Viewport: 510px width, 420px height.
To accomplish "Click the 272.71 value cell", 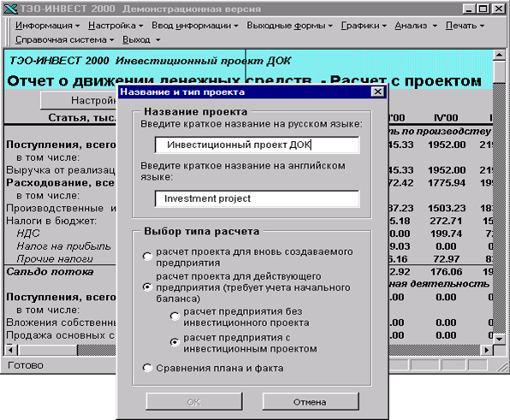I will 446,221.
